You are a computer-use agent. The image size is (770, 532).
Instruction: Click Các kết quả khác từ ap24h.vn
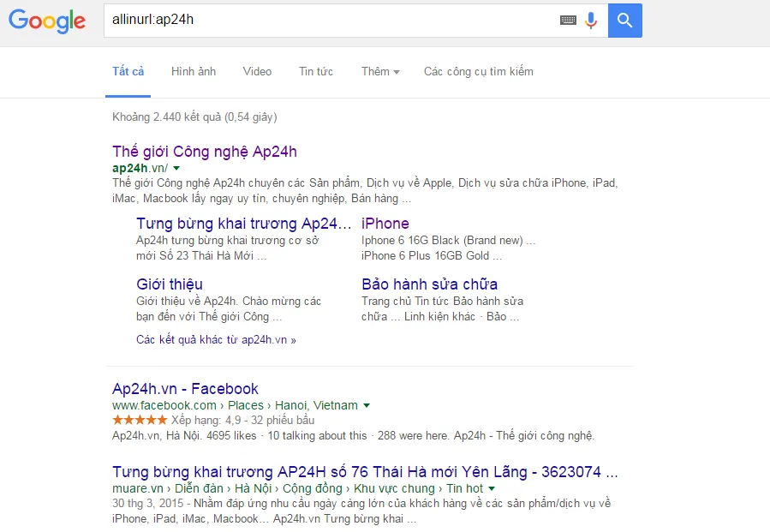point(216,340)
